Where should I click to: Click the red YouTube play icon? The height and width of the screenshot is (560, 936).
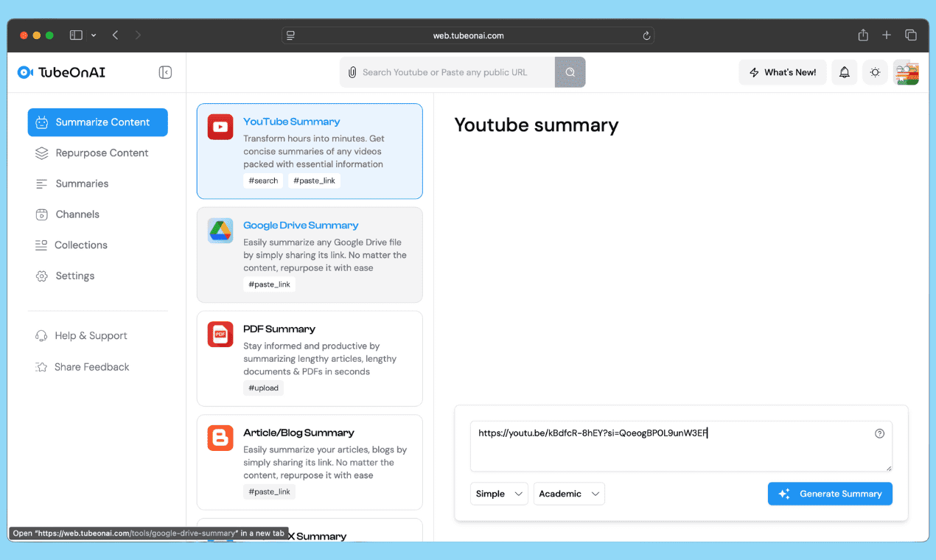pyautogui.click(x=220, y=127)
